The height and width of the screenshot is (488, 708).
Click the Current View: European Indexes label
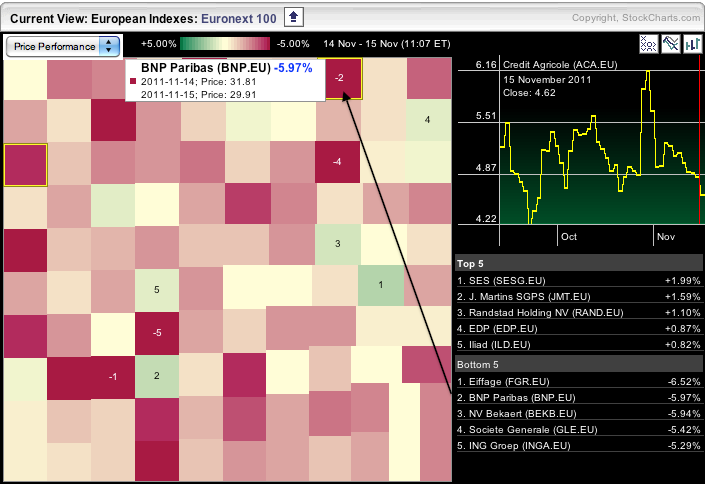click(103, 19)
